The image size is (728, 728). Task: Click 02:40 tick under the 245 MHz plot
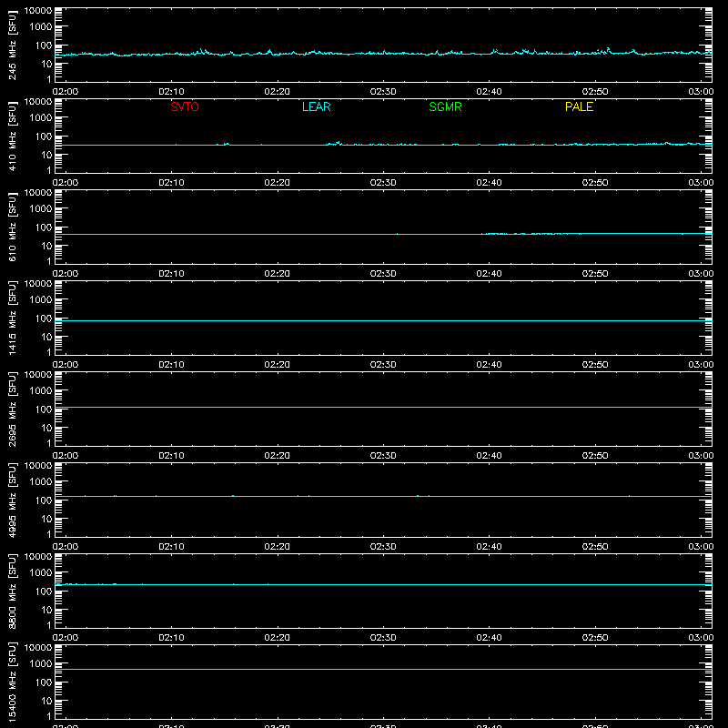pos(489,92)
